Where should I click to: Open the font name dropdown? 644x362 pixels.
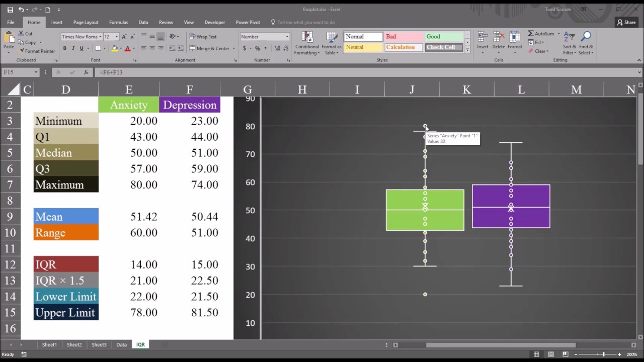coord(100,37)
